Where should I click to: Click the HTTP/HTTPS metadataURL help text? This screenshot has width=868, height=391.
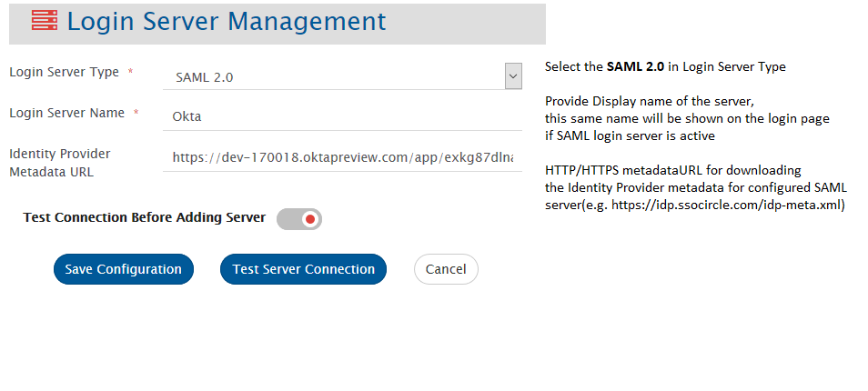coord(672,170)
